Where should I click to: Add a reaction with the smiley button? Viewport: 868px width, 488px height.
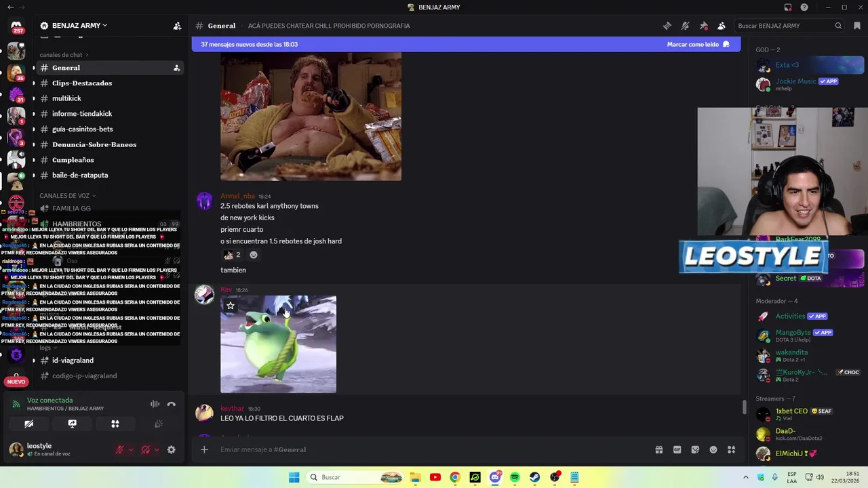tap(254, 255)
